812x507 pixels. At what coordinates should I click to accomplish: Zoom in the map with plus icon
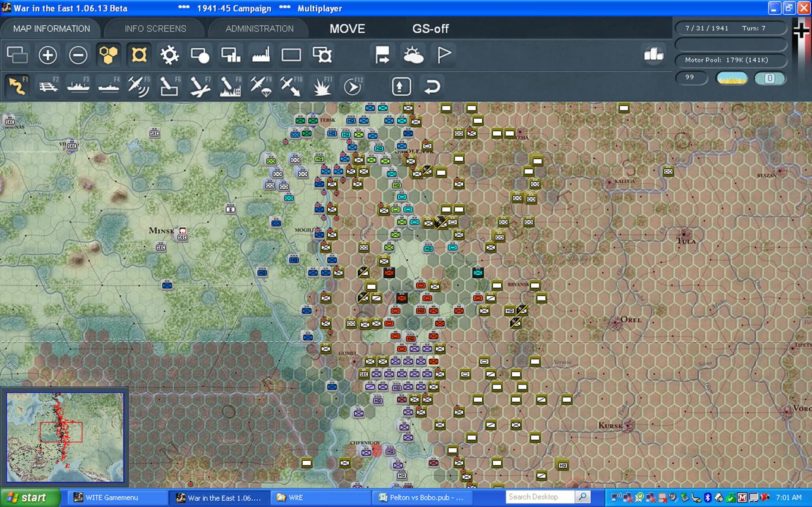48,56
